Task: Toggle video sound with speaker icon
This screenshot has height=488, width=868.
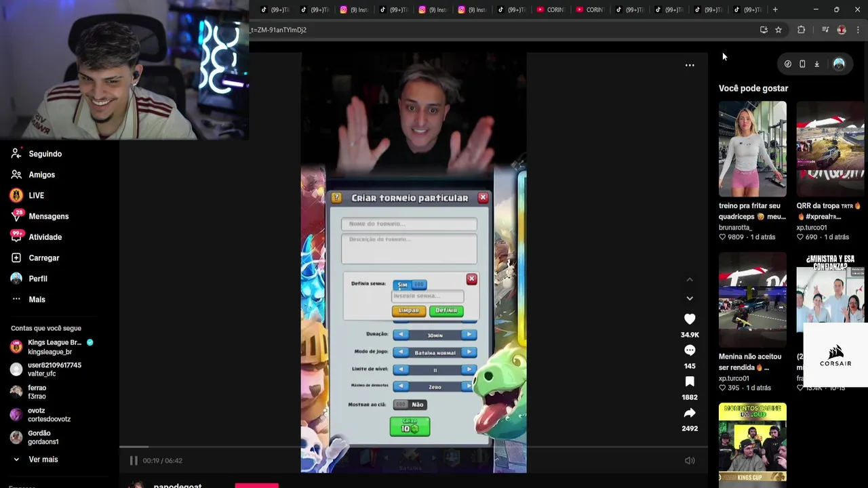Action: (690, 461)
